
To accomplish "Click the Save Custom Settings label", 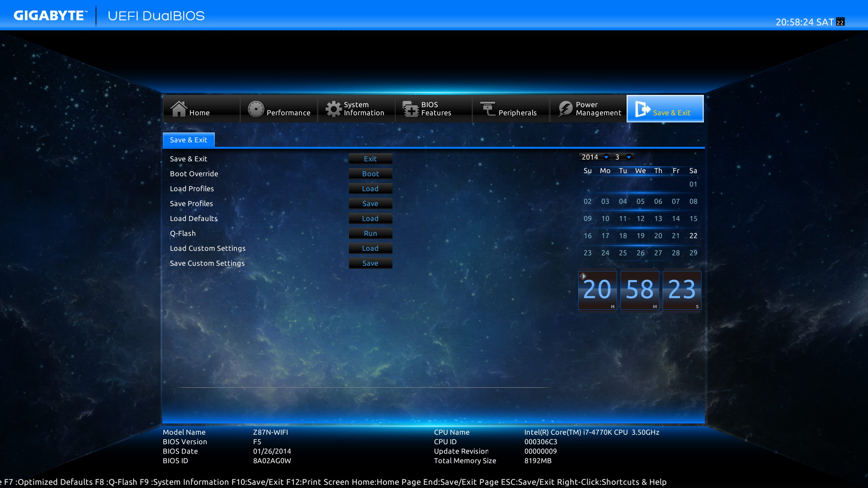I will [x=207, y=263].
